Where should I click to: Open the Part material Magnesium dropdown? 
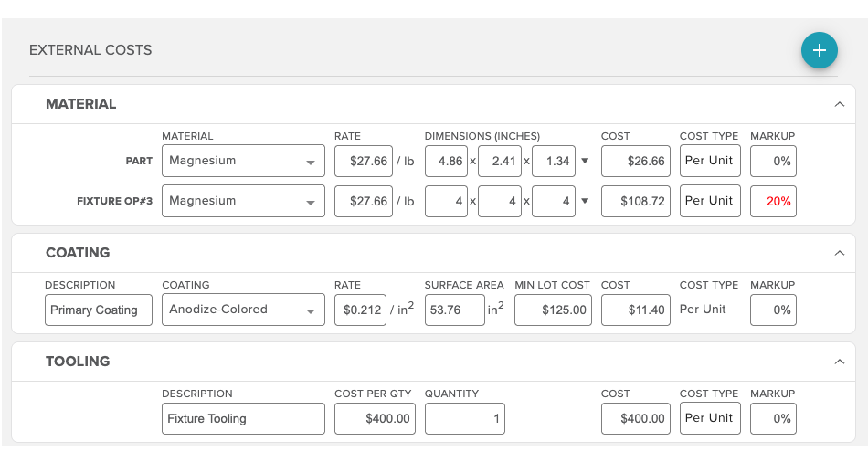pyautogui.click(x=243, y=162)
